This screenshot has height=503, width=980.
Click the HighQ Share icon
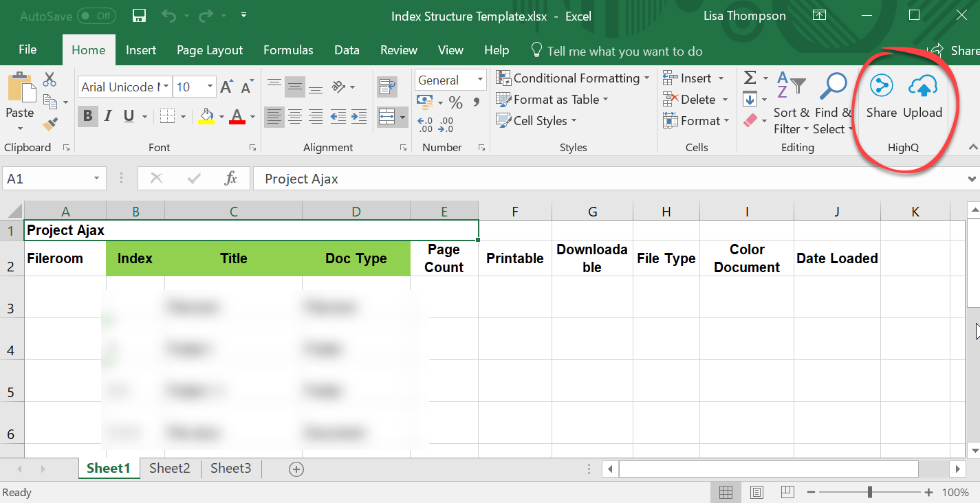coord(881,87)
